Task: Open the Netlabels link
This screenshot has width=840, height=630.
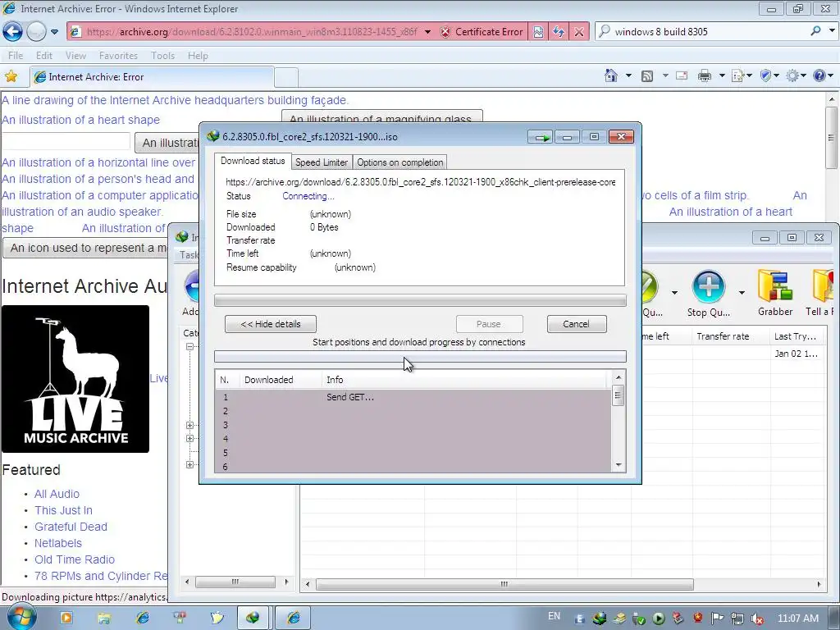Action: [x=58, y=543]
